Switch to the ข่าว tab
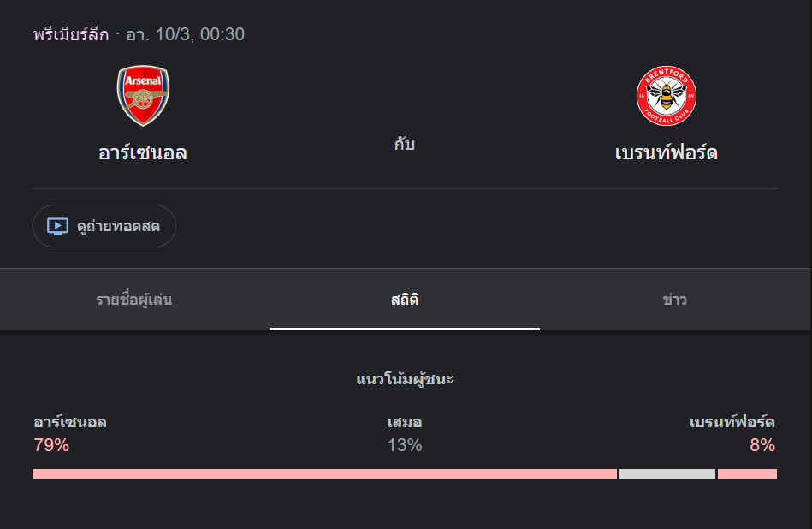This screenshot has width=812, height=529. click(674, 300)
